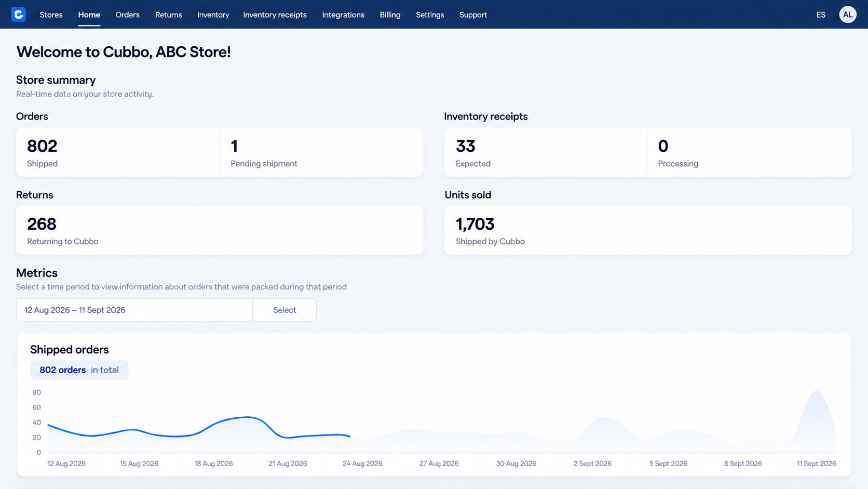868x489 pixels.
Task: Open the 268 Returning to Cubbo card
Action: 220,230
